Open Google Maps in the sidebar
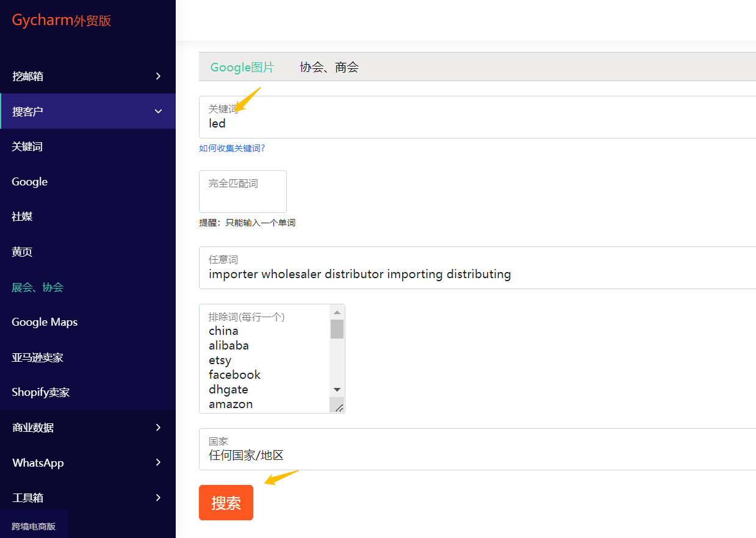Image resolution: width=756 pixels, height=538 pixels. click(45, 322)
